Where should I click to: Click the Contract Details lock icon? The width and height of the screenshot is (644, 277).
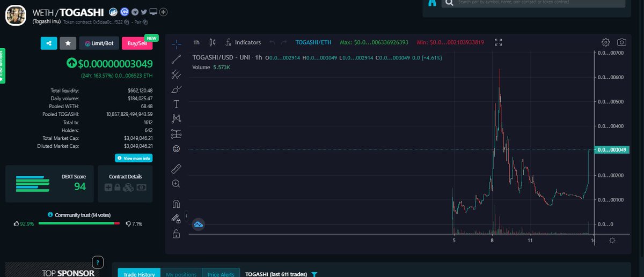[x=117, y=188]
